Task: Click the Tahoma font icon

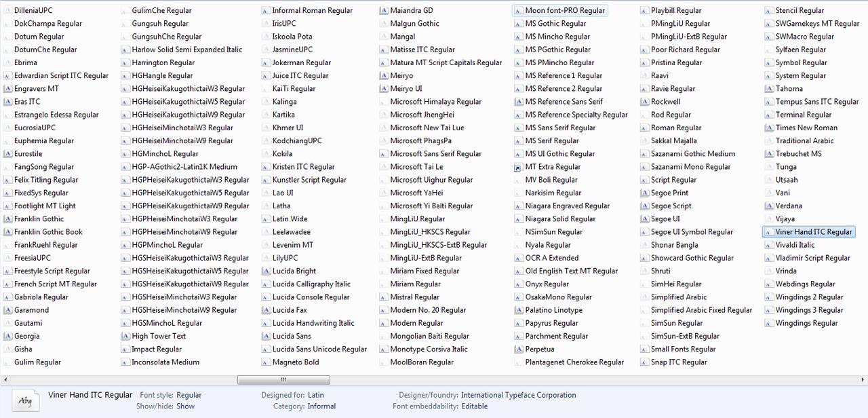Action: point(770,89)
